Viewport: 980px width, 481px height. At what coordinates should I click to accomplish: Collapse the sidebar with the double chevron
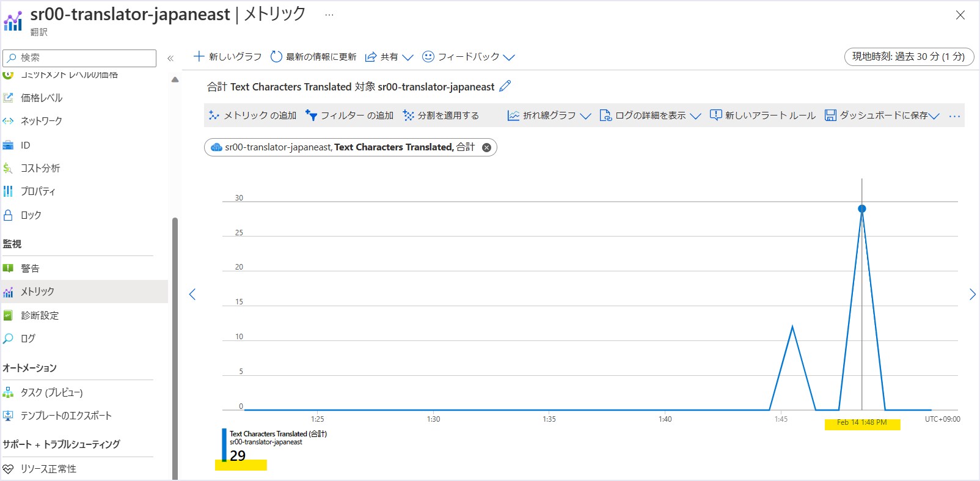click(170, 59)
